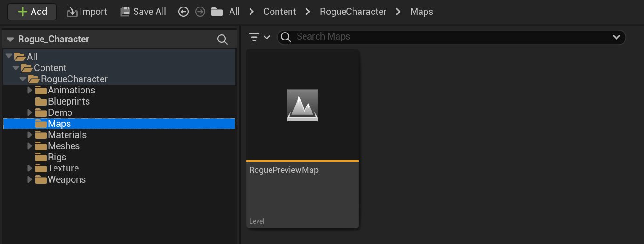Select the Blueprints folder
This screenshot has width=644, height=244.
point(119,101)
